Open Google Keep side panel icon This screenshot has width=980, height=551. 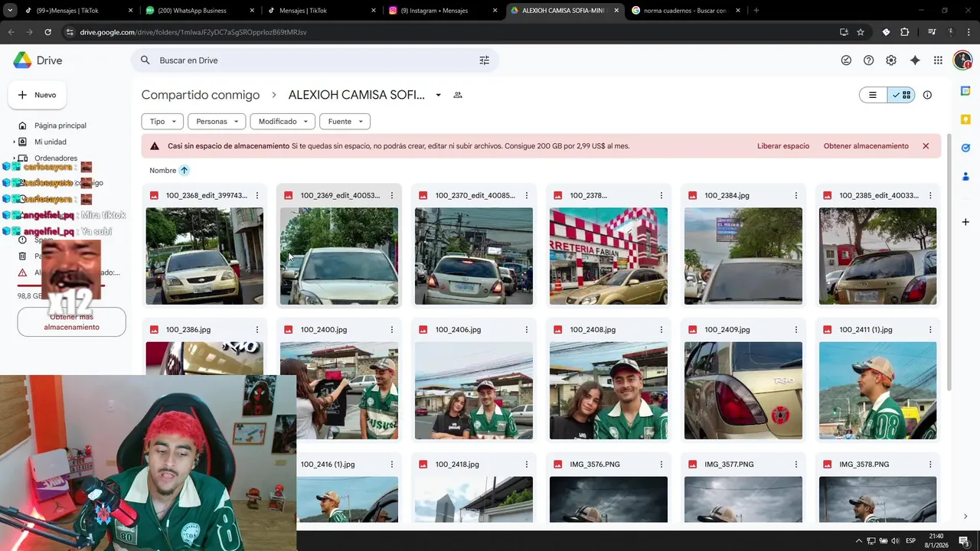[965, 119]
